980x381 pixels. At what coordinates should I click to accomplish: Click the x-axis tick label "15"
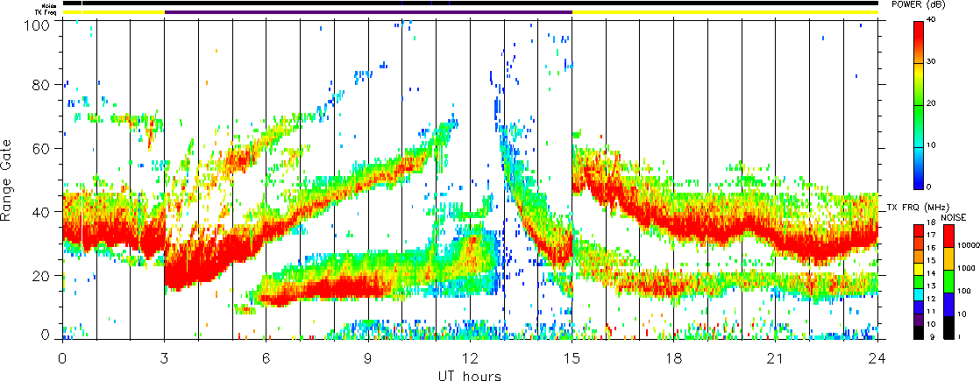click(572, 358)
